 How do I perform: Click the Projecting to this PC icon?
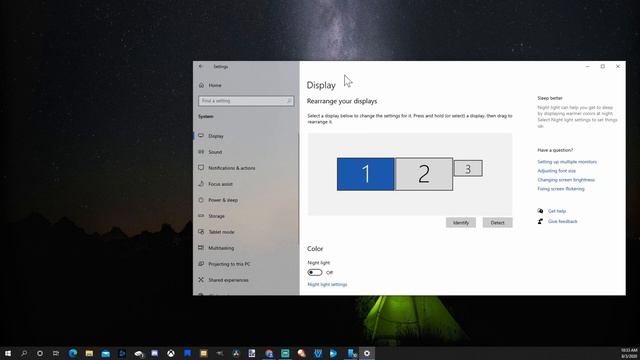click(201, 264)
